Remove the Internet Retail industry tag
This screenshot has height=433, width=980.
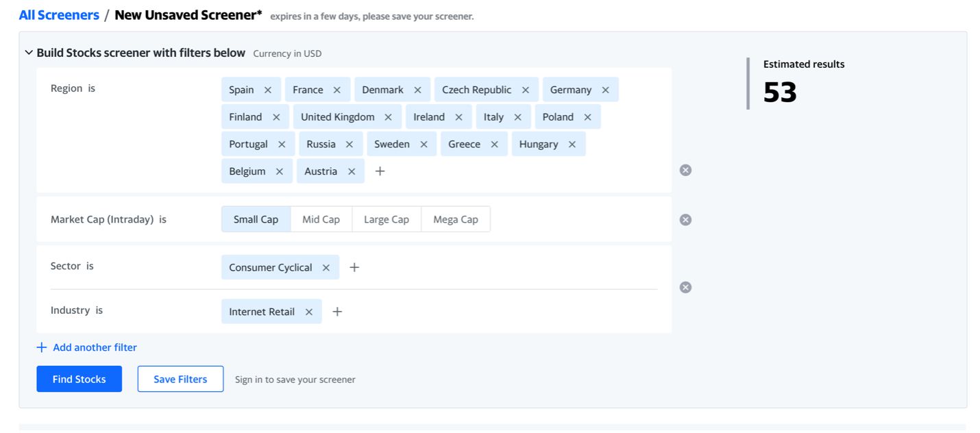309,312
